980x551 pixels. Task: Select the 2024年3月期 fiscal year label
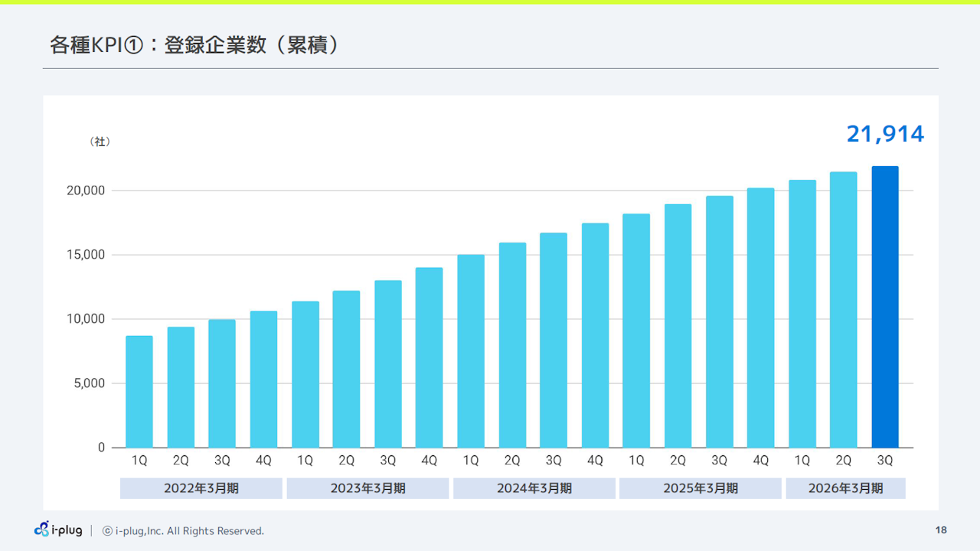[x=534, y=487]
